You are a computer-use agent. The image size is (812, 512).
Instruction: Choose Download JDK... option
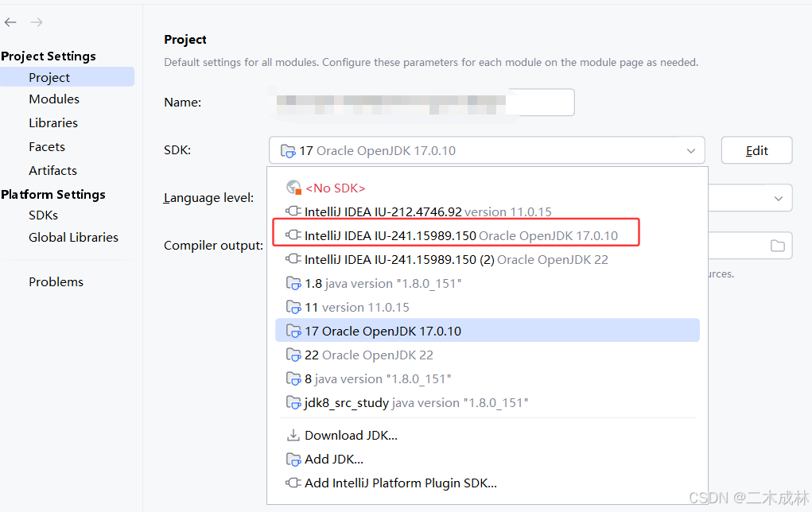click(488, 436)
